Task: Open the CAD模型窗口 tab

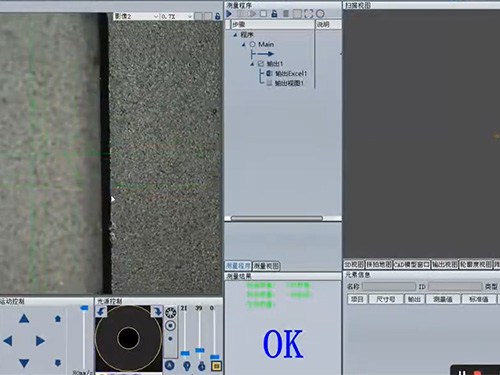Action: 412,265
